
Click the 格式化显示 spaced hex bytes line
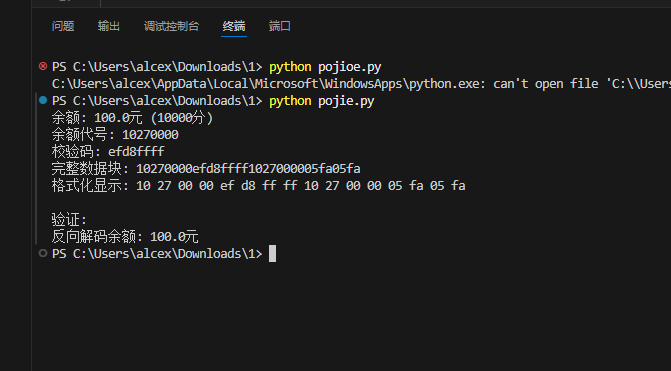[258, 186]
